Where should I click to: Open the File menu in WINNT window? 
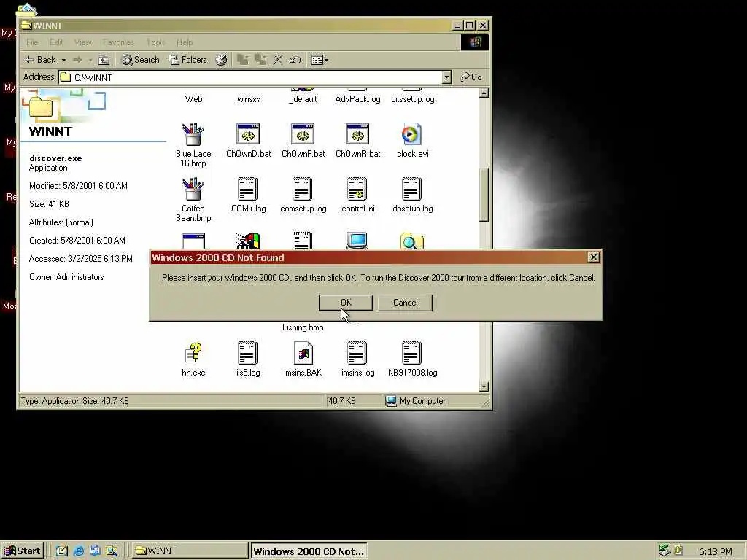(32, 42)
